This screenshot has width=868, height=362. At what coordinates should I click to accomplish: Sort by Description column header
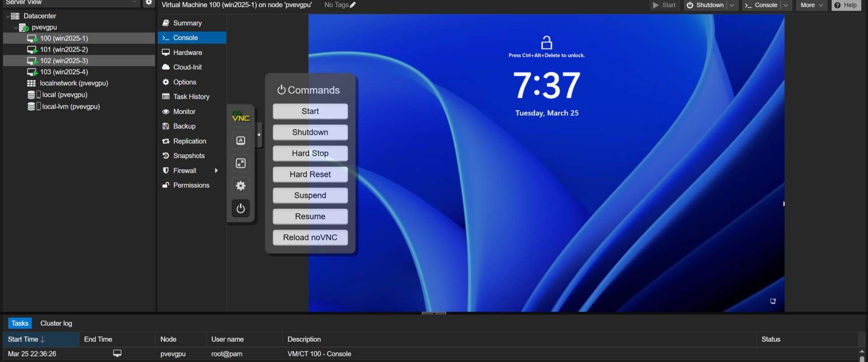(520, 339)
